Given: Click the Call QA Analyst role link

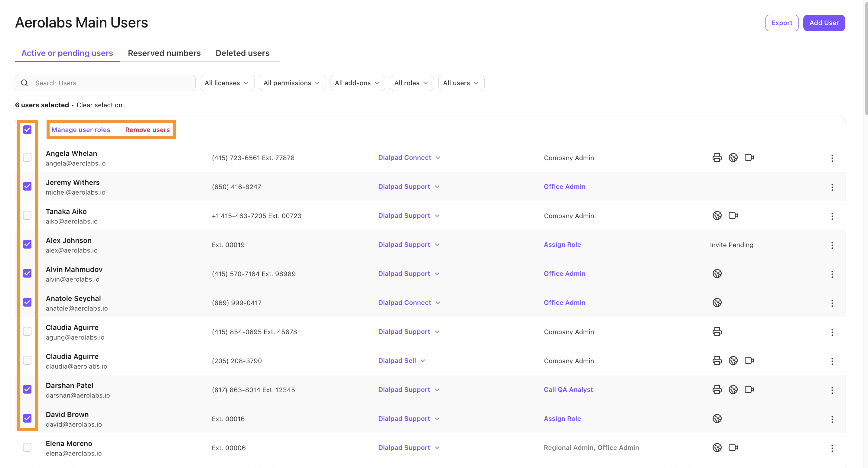Looking at the screenshot, I should tap(568, 389).
